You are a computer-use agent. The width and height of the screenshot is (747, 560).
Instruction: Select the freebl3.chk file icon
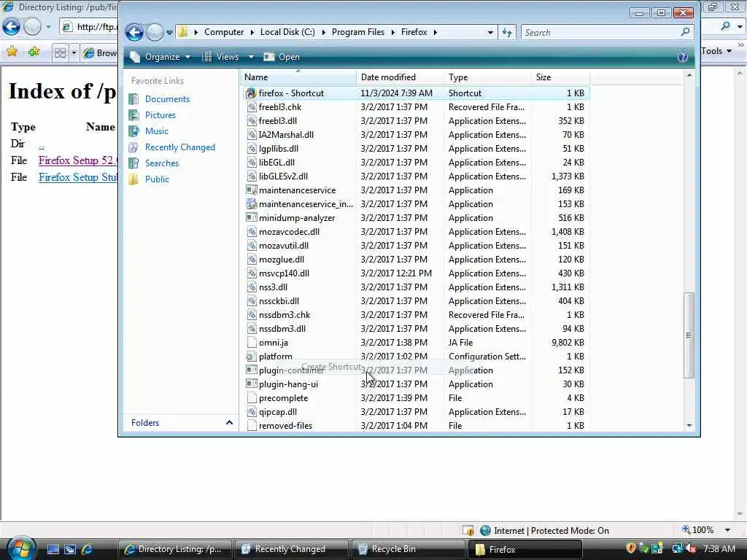click(252, 107)
